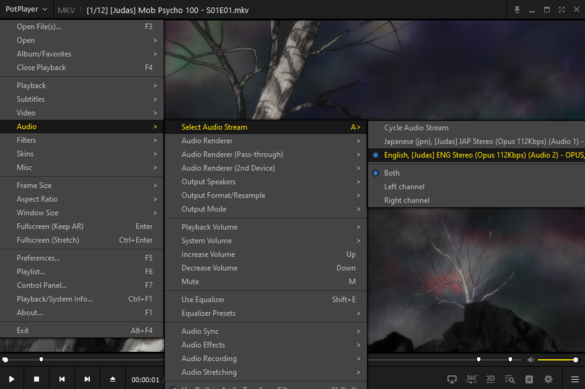Viewport: 585px width, 389px height.
Task: Toggle Use Equalizer option
Action: (x=266, y=299)
